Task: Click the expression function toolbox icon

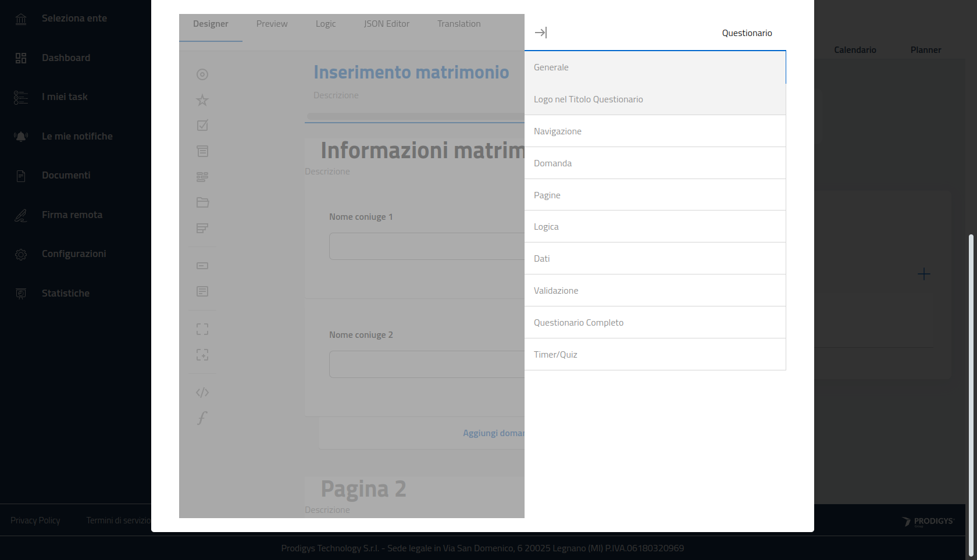Action: click(202, 418)
